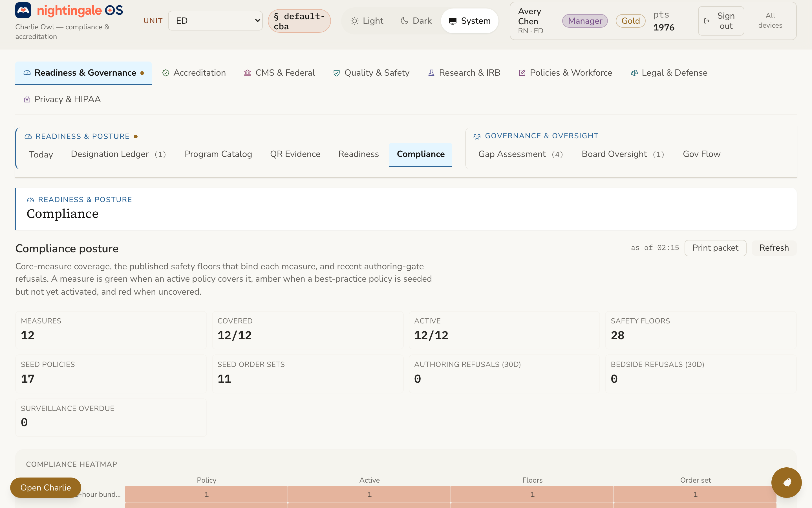Click the gauge icon on Readiness & Governance tab
This screenshot has width=812, height=508.
pyautogui.click(x=27, y=73)
